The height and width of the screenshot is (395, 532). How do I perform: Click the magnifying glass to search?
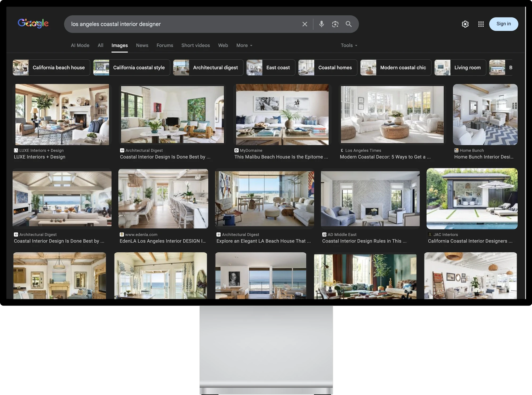tap(349, 24)
